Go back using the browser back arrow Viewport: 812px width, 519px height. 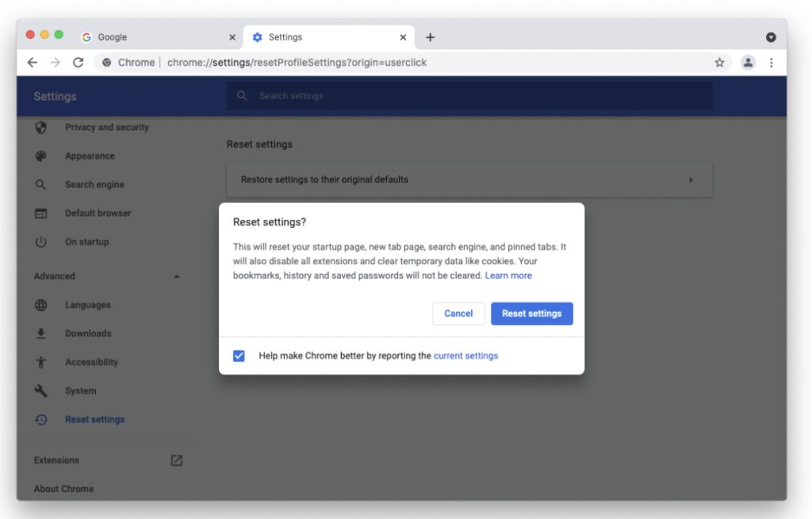(32, 63)
